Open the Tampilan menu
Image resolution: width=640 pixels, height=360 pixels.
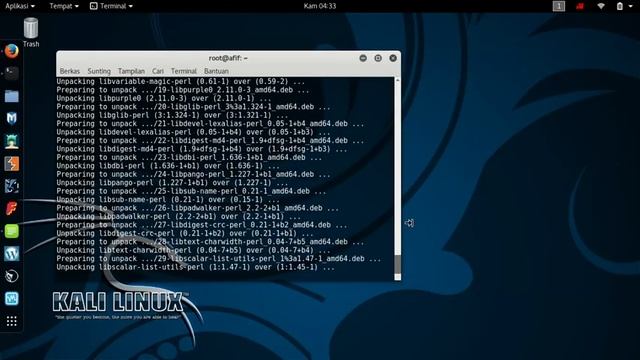(131, 71)
